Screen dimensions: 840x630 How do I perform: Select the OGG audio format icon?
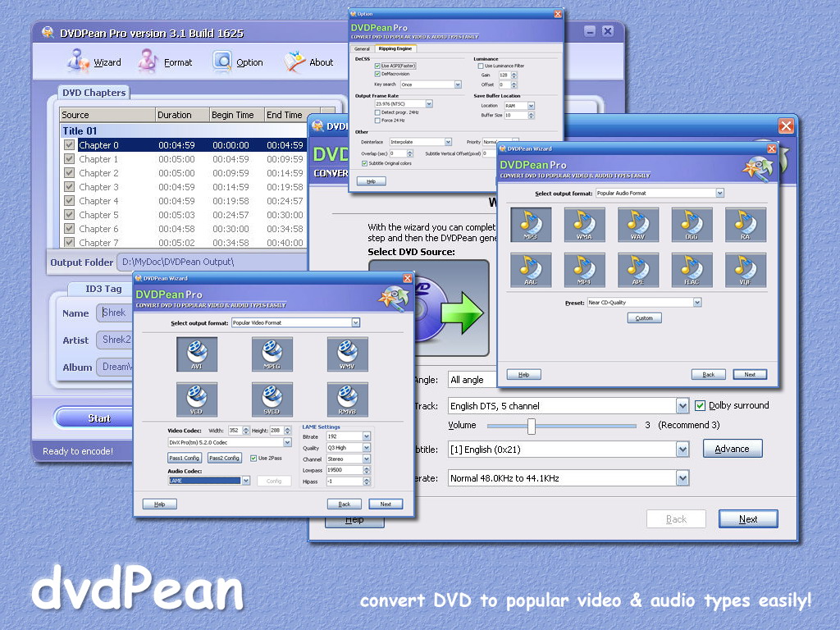692,225
